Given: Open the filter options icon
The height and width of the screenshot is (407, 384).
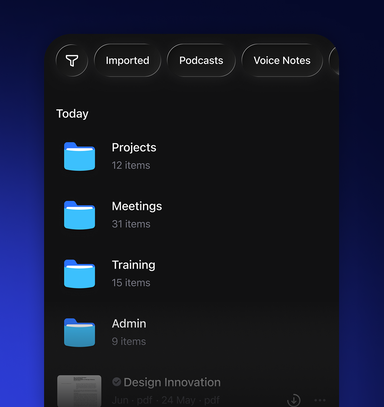Looking at the screenshot, I should pos(72,61).
